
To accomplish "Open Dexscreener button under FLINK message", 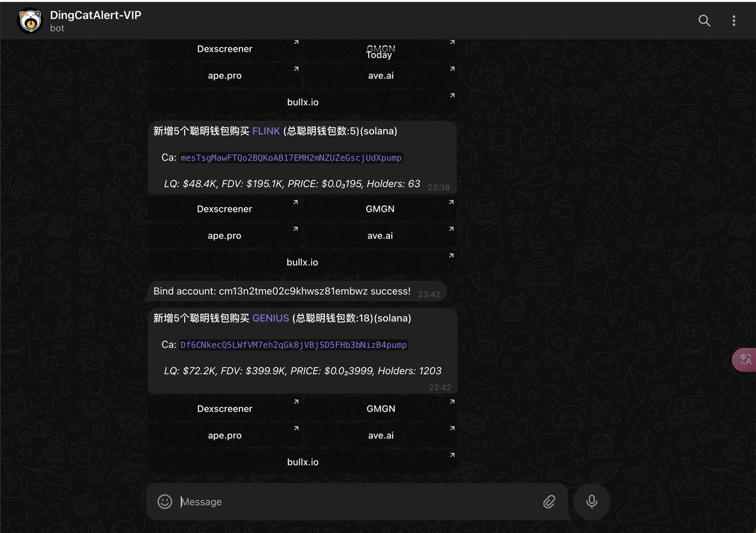I will 225,209.
